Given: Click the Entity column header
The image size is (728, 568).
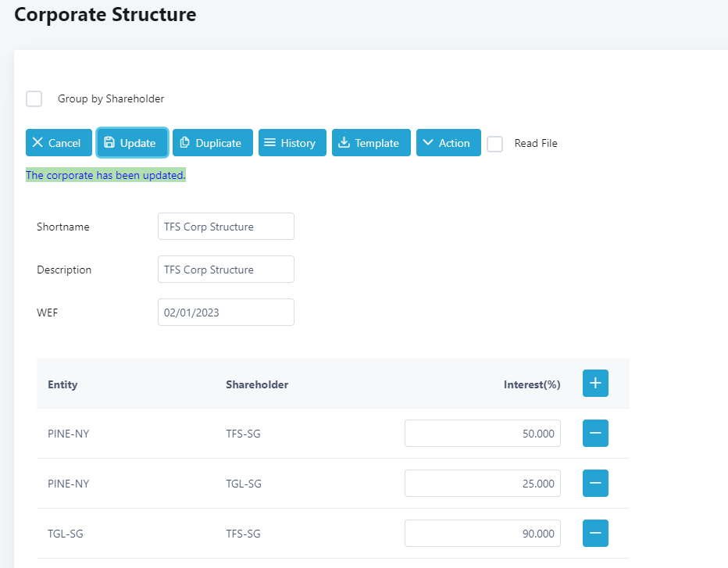Looking at the screenshot, I should (62, 384).
